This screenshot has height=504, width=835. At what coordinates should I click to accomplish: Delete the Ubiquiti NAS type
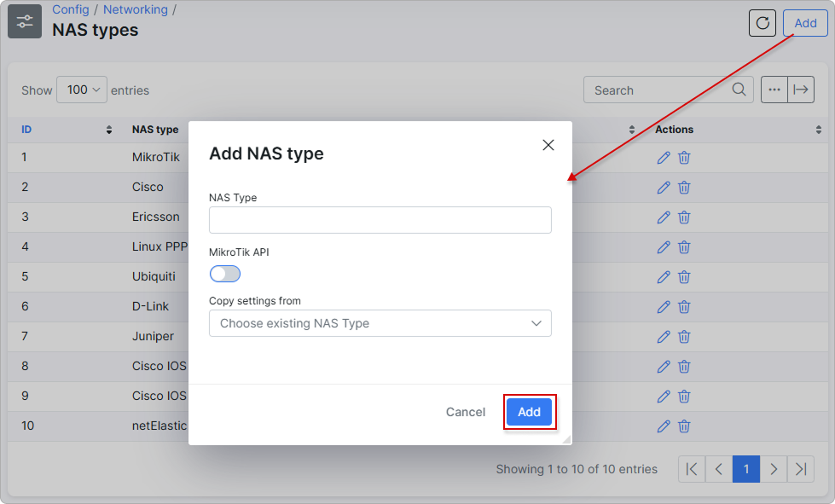click(x=684, y=277)
